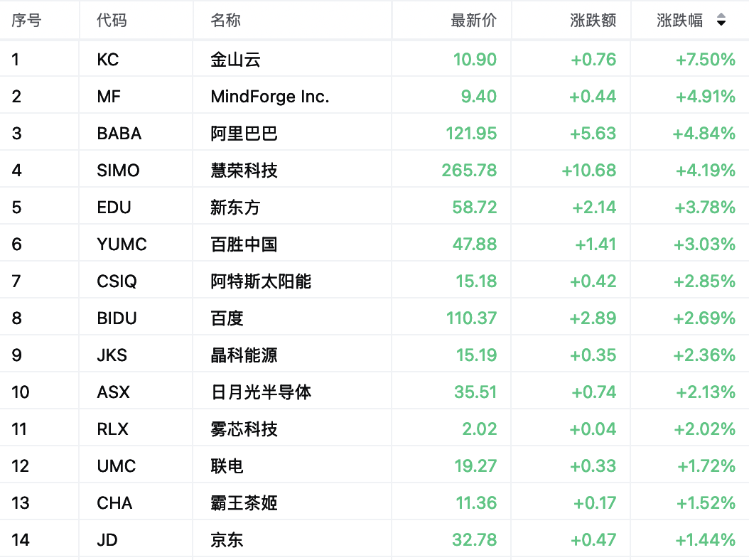Click the JD ticker symbol
The width and height of the screenshot is (749, 560).
tap(107, 540)
